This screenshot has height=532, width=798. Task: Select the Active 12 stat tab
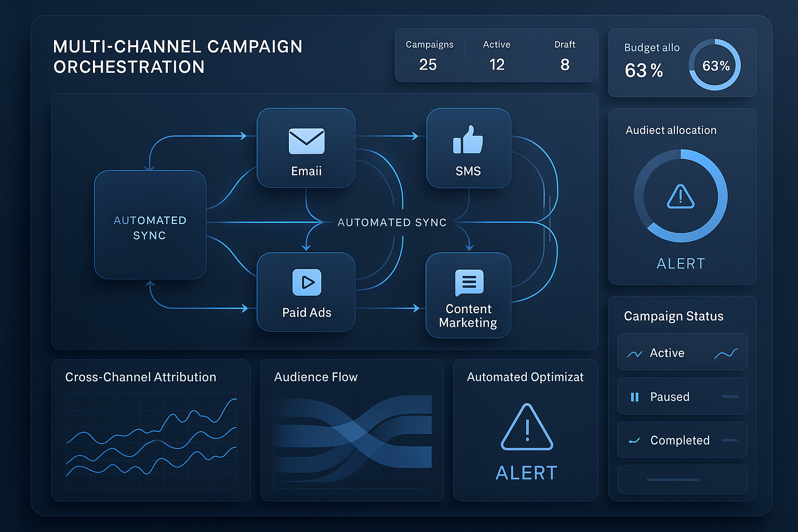click(497, 56)
